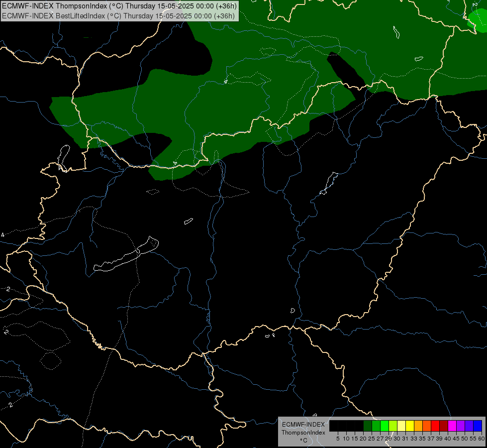The image size is (487, 448).
Task: Click the purple 45–50 legend swatch
Action: pyautogui.click(x=461, y=426)
